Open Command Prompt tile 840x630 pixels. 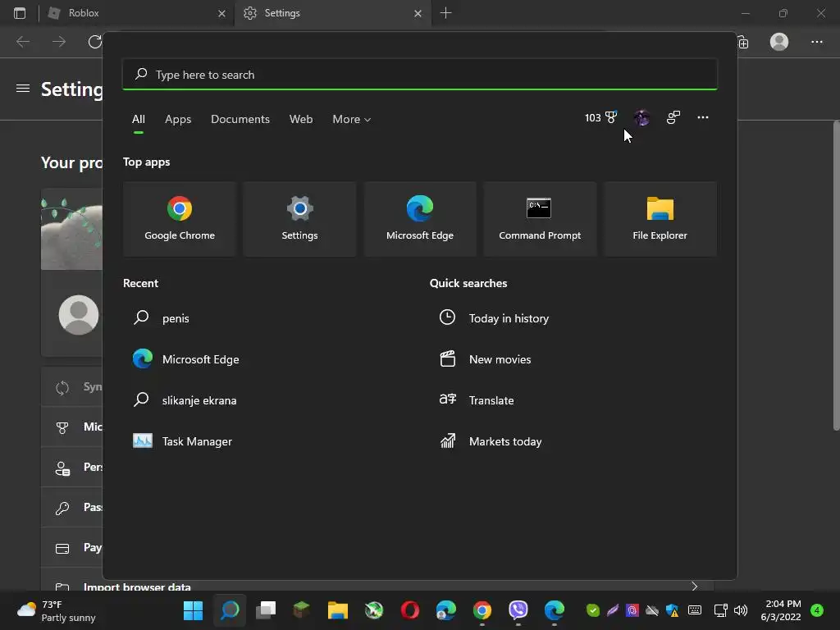(x=540, y=218)
